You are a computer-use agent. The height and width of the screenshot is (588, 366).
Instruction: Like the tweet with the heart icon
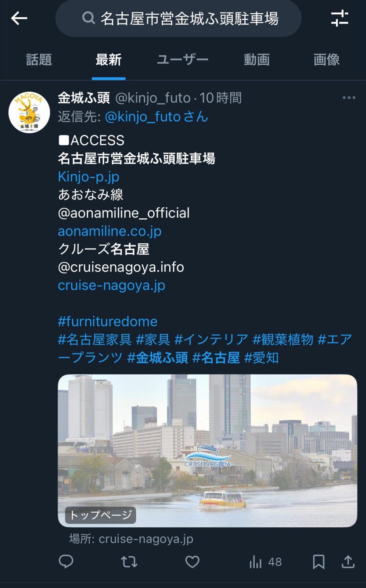pyautogui.click(x=192, y=562)
